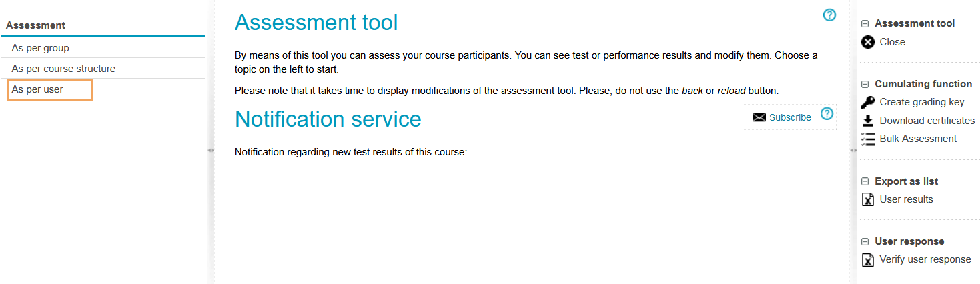Viewport: 980px width, 284px height.
Task: Click the User results Excel file icon
Action: tap(867, 199)
